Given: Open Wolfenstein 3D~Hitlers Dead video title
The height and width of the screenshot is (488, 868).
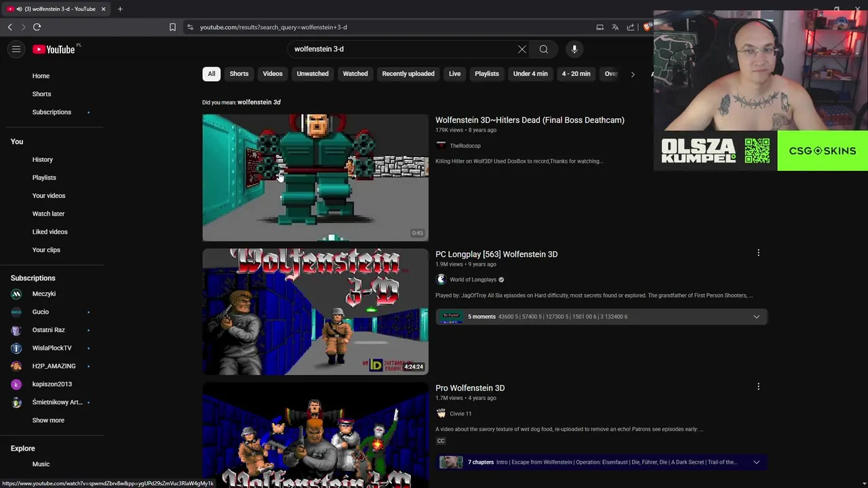Looking at the screenshot, I should pyautogui.click(x=530, y=120).
